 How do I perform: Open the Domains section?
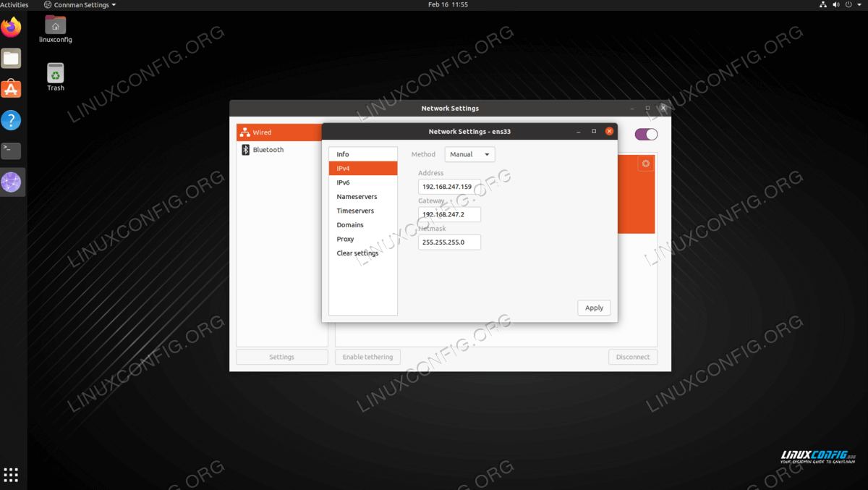pyautogui.click(x=363, y=224)
